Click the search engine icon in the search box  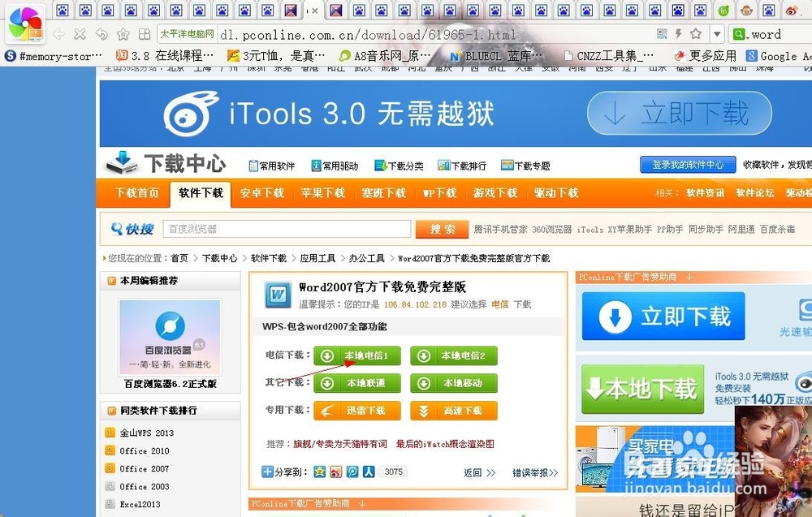pos(739,35)
